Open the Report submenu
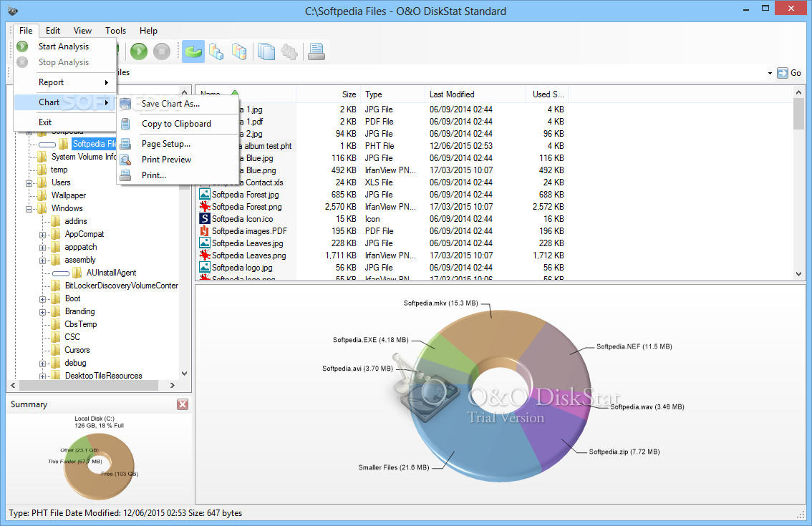The width and height of the screenshot is (812, 526). tap(64, 82)
